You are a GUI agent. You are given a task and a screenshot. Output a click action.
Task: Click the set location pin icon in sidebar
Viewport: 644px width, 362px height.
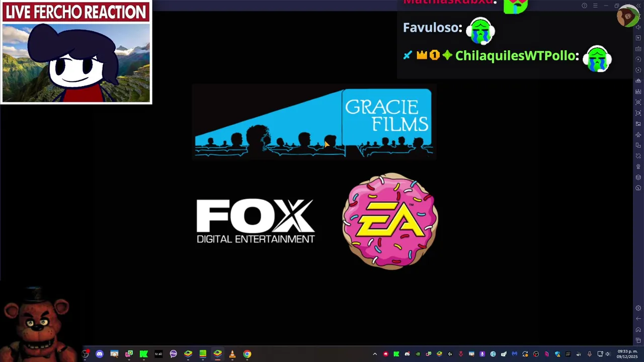[x=638, y=166]
